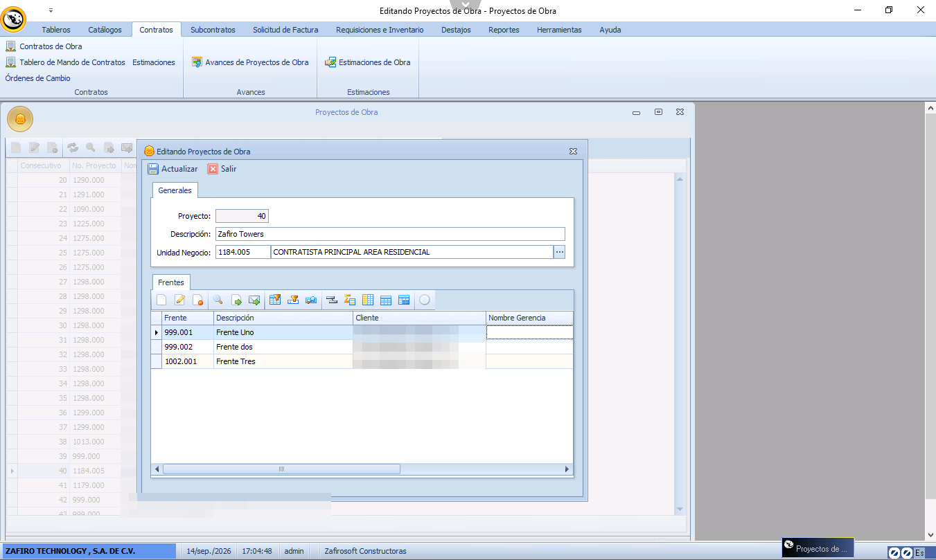Viewport: 936px width, 560px height.
Task: Click the sigma summary icon in Frentes toolbar
Action: (x=350, y=300)
